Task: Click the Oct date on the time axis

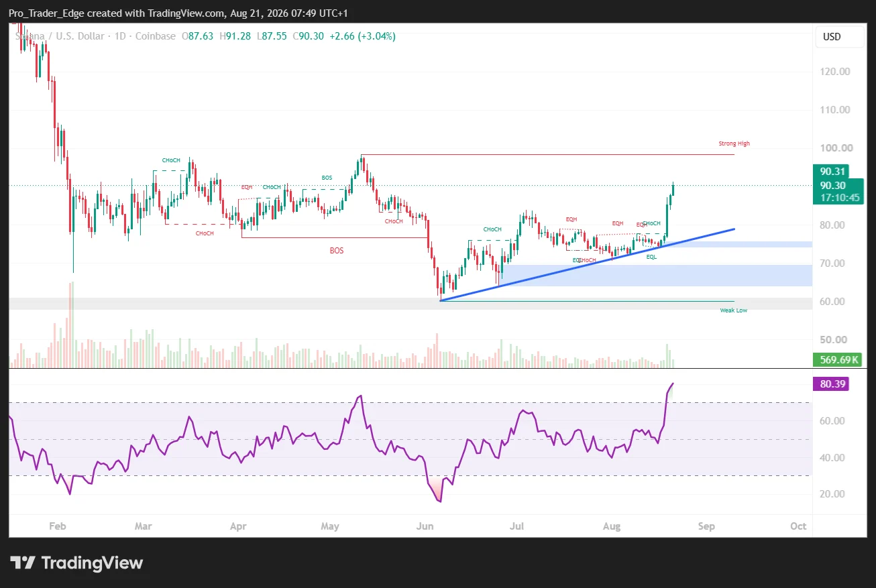Action: coord(798,526)
